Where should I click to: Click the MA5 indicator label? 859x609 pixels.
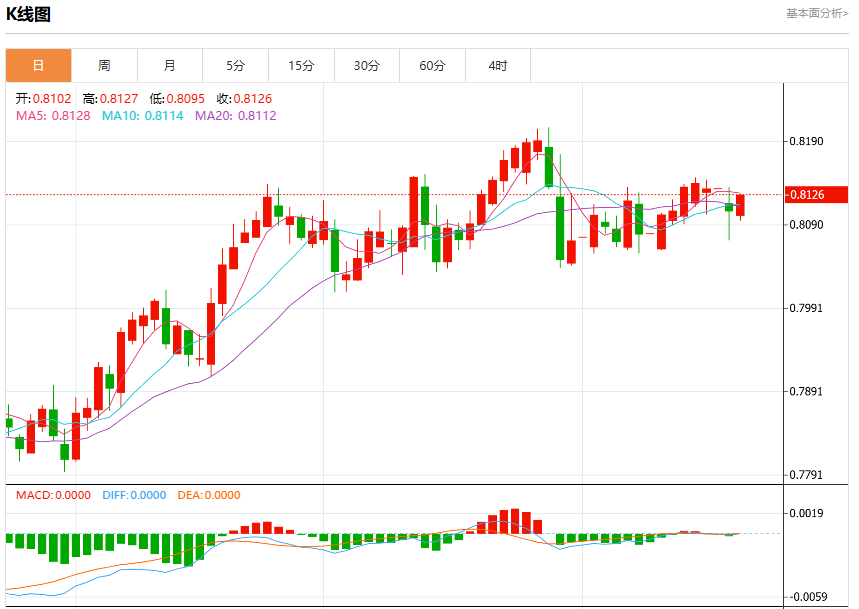point(53,116)
